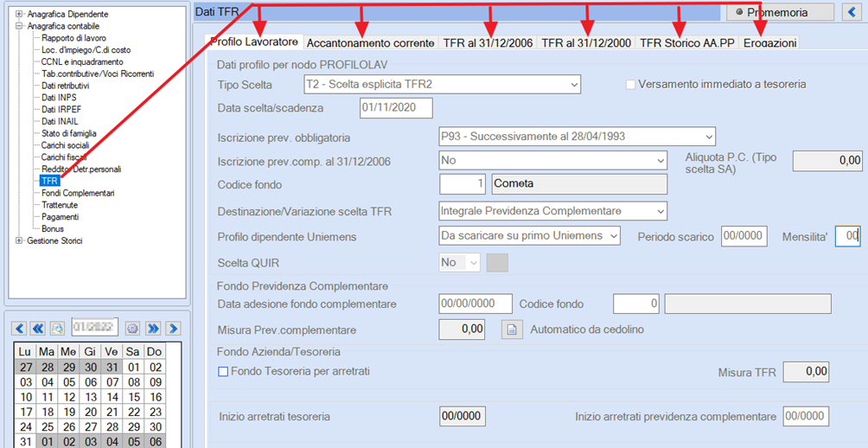Screen dimensions: 868x448
Task: Select Trattenute tree item
Action: coord(60,205)
